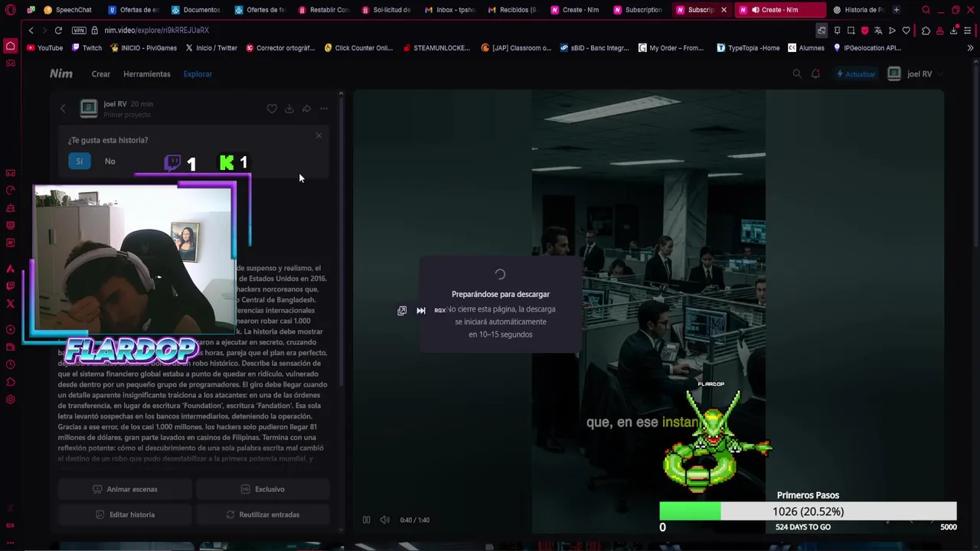The height and width of the screenshot is (551, 980).
Task: Download the story using the download icon
Action: click(x=289, y=109)
